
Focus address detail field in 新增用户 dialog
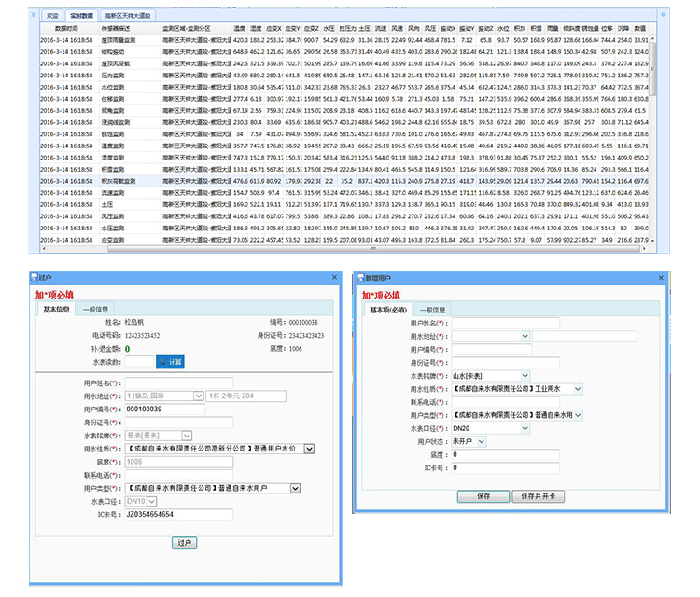pyautogui.click(x=584, y=336)
